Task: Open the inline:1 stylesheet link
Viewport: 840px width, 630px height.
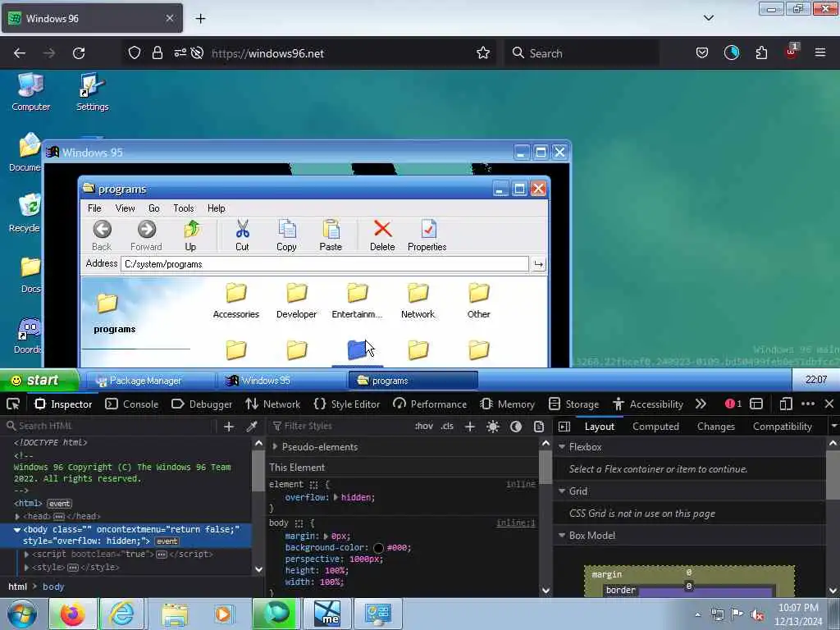Action: (515, 523)
